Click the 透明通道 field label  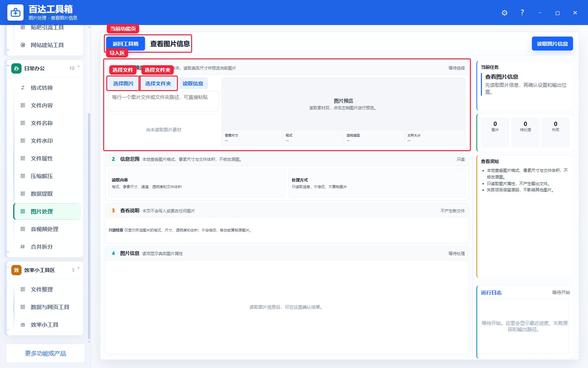point(353,135)
